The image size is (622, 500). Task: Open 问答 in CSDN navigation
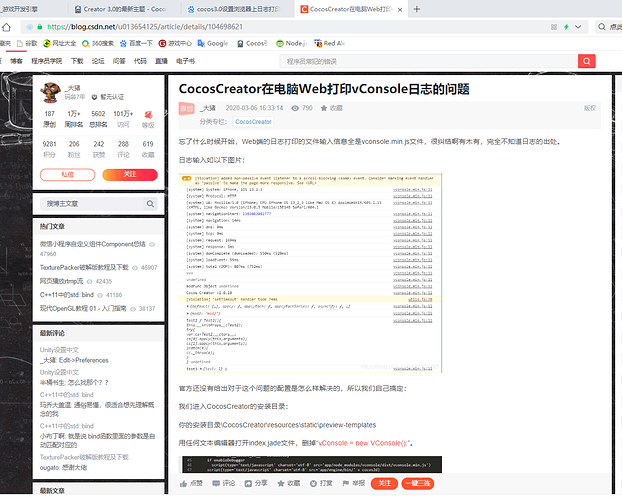tap(119, 61)
